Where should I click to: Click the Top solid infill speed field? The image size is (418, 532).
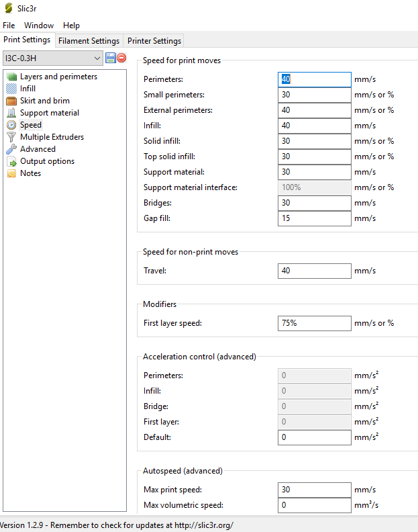point(315,157)
